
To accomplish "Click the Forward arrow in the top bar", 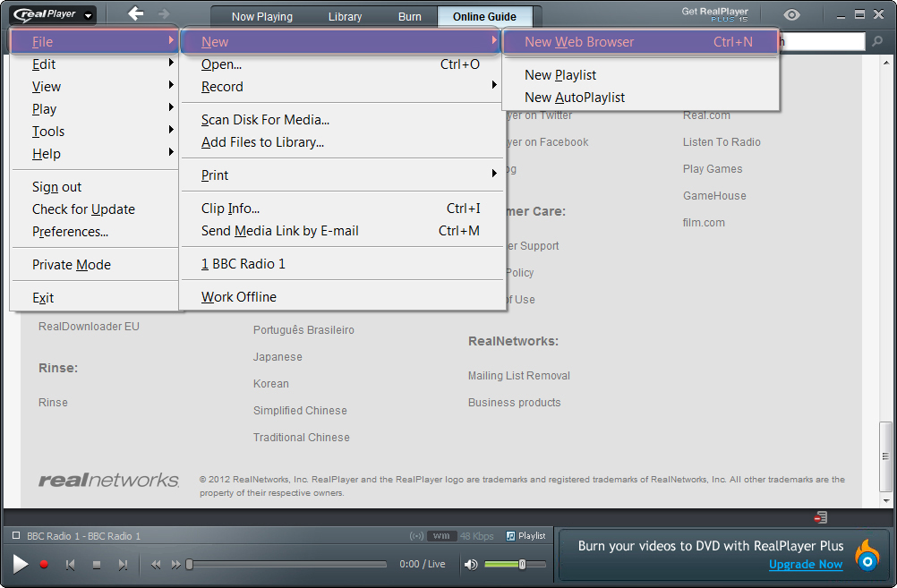I will click(164, 13).
